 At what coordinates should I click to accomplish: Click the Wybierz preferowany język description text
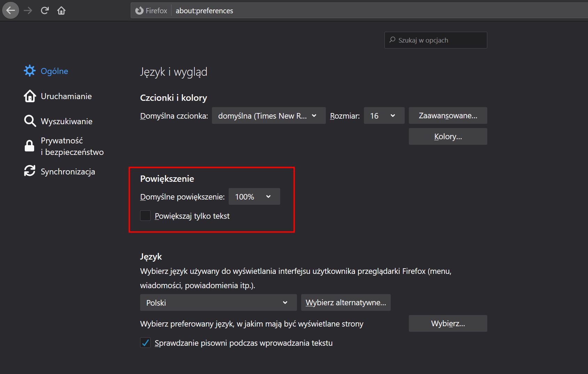pos(252,324)
